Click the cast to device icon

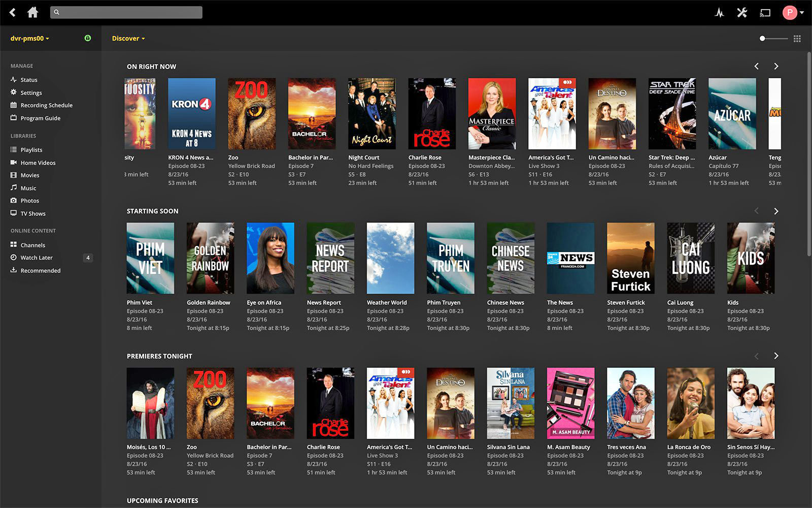point(765,13)
